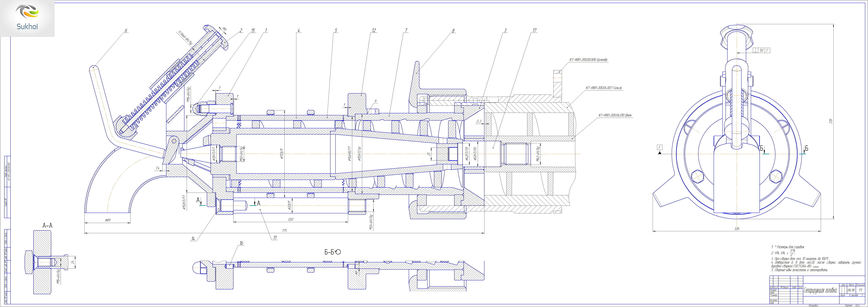Click the title 'Сепарирующая головка'
The height and width of the screenshot is (307, 868).
point(820,290)
